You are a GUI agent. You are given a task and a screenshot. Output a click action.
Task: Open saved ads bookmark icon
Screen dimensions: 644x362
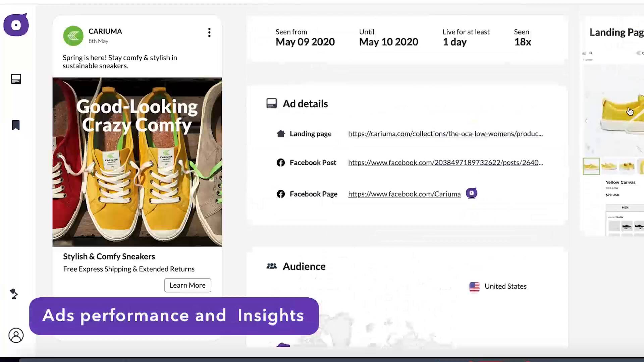point(16,125)
